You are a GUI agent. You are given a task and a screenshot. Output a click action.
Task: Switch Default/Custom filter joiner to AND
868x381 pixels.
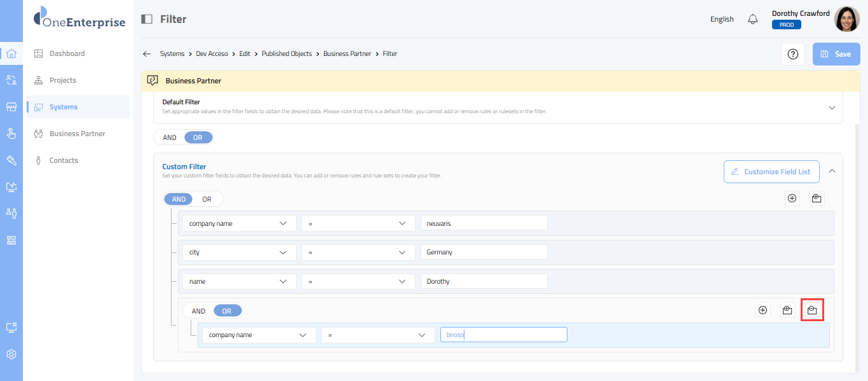(170, 137)
